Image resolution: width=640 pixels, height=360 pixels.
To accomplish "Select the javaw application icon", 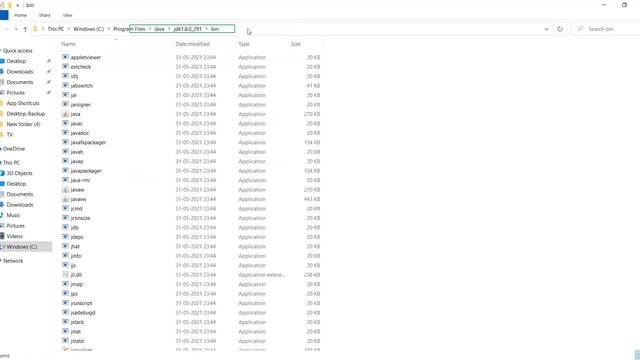I will pos(65,189).
